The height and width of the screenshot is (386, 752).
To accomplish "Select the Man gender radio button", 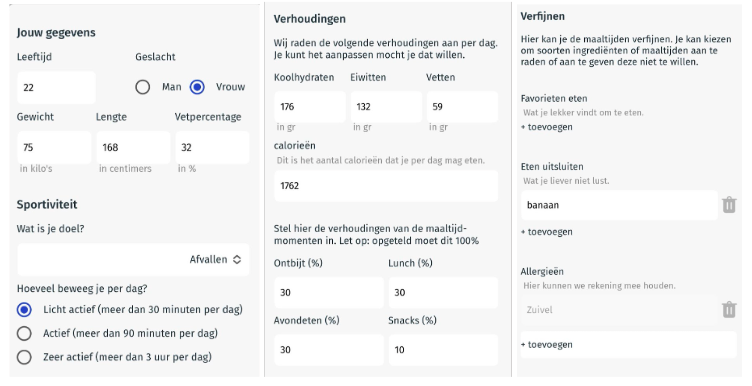I will (142, 87).
